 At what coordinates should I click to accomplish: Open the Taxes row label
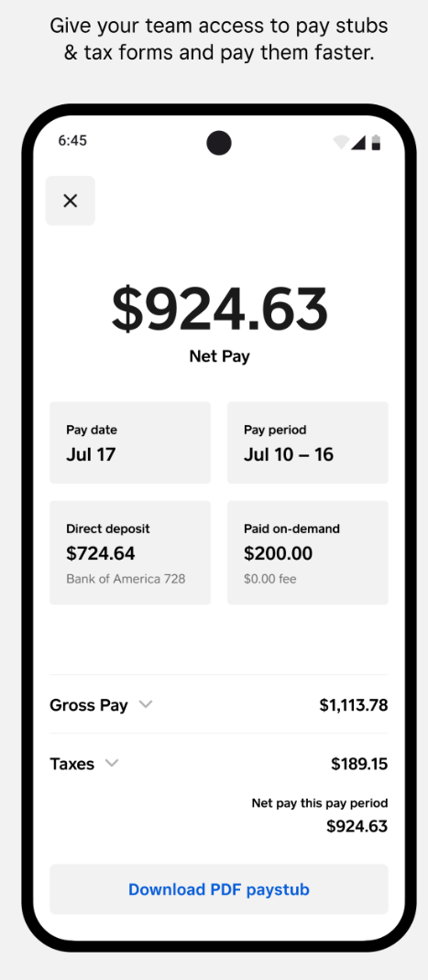coord(72,764)
